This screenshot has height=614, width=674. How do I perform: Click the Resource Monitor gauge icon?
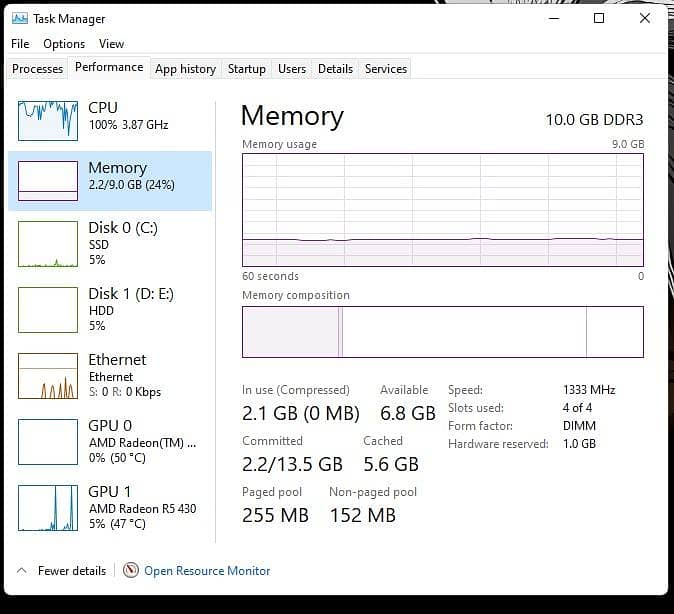[131, 570]
